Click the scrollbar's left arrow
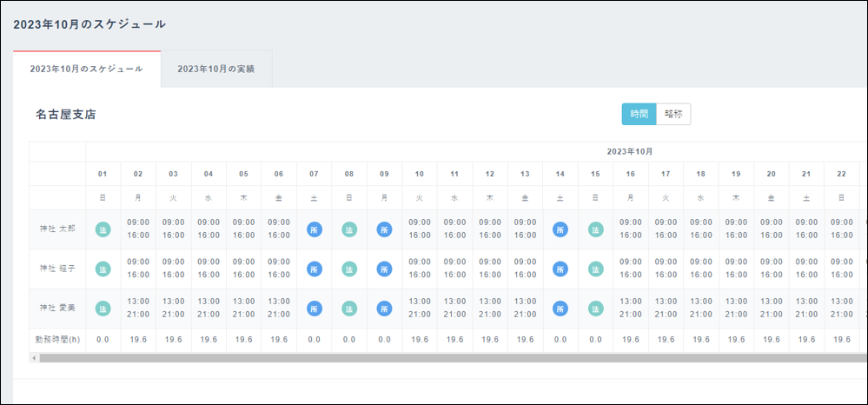 tap(34, 357)
